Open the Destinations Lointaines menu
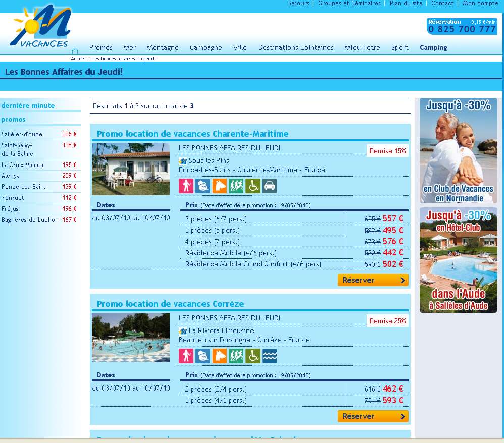 click(295, 47)
